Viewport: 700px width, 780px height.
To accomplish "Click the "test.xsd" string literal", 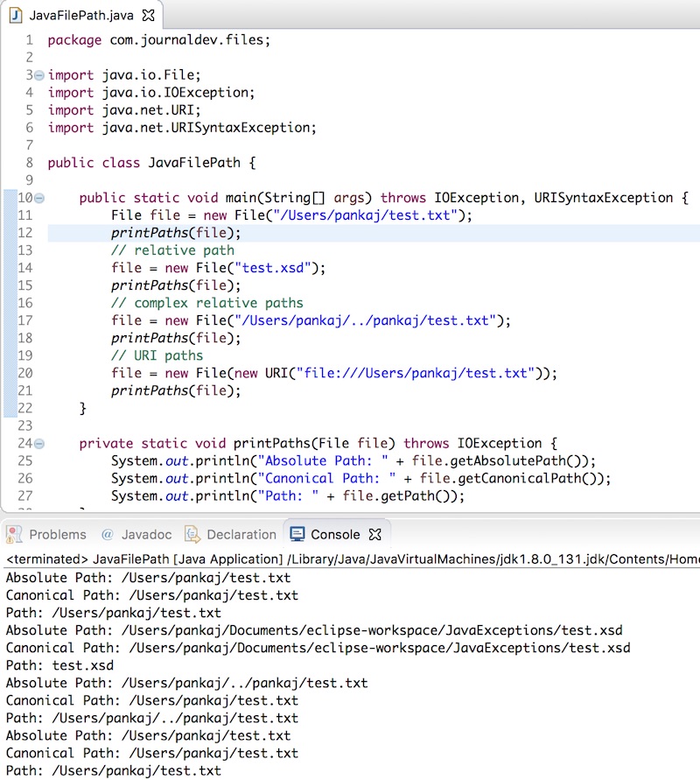I will tap(272, 268).
